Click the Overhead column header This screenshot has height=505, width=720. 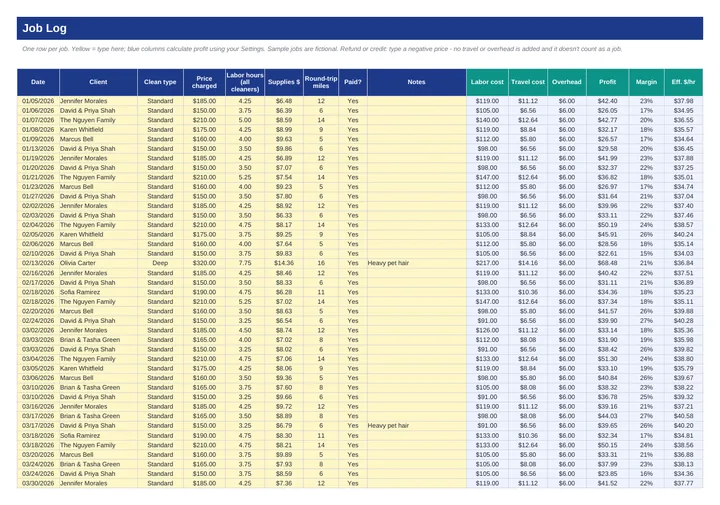tap(567, 82)
